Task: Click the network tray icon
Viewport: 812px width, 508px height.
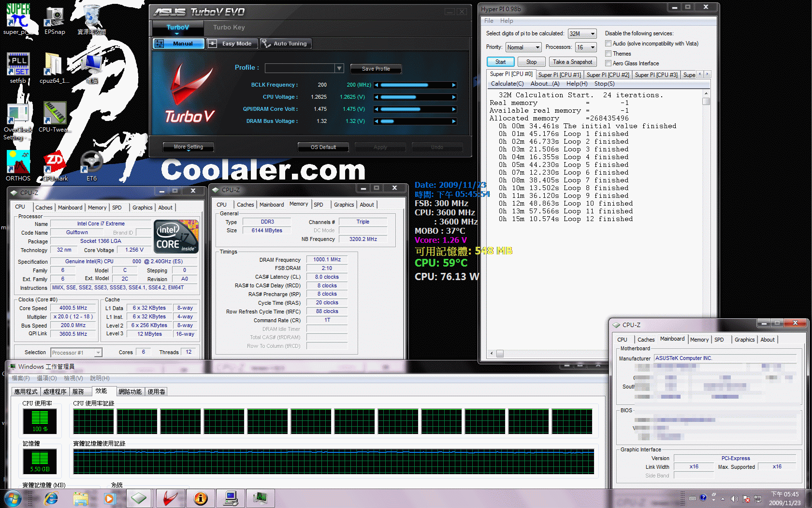Action: tap(758, 498)
